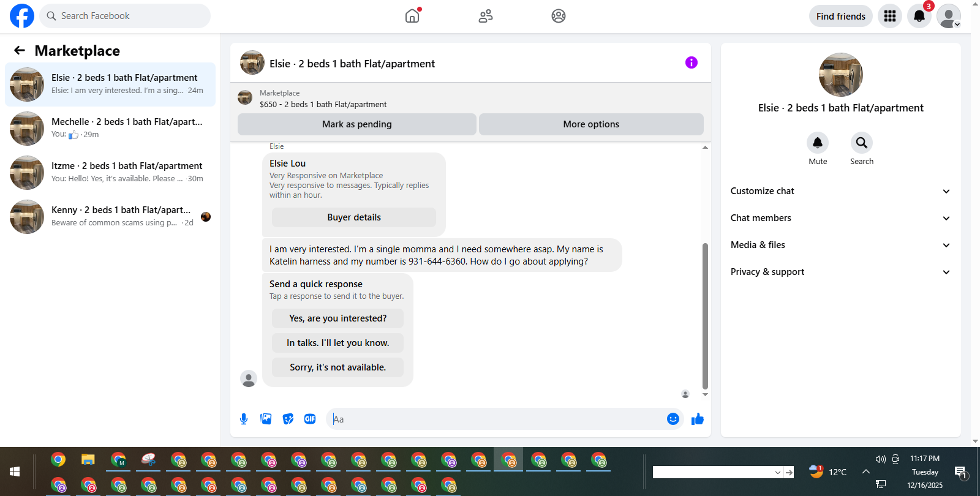
Task: Click the magnifier icon in Search Facebook
Action: [x=51, y=16]
